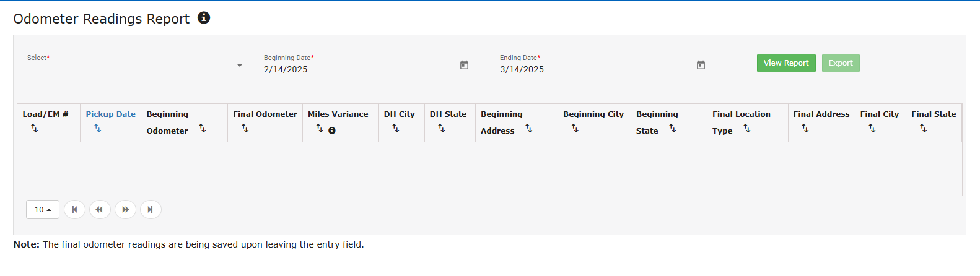
Task: Sort by Load/EM # column arrows
Action: 35,128
